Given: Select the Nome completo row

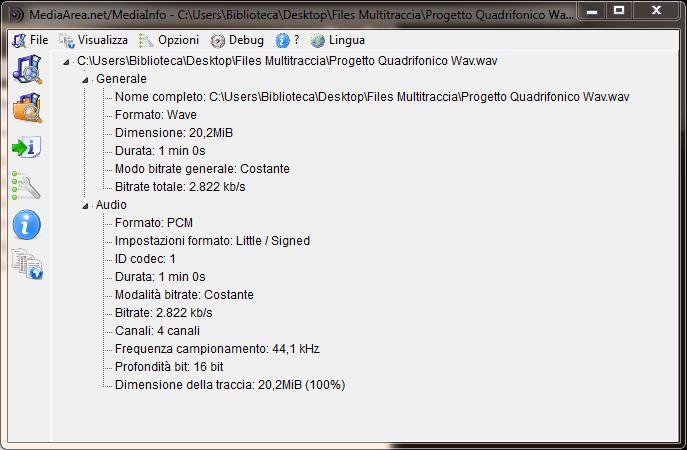Looking at the screenshot, I should 372,97.
